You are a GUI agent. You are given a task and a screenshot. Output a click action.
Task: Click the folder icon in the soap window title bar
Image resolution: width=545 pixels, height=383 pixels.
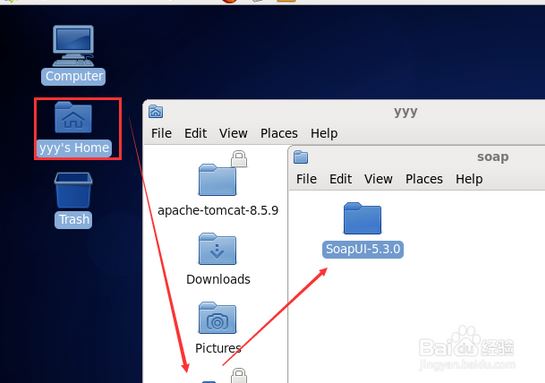click(301, 157)
